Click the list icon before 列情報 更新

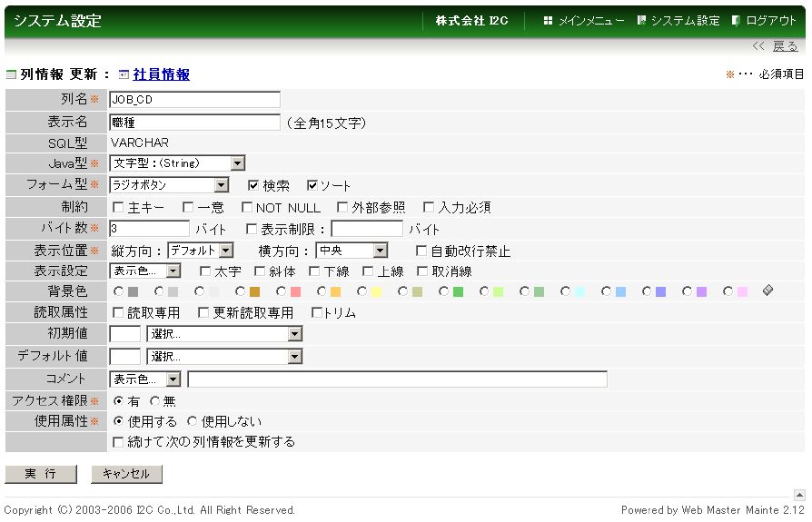(12, 75)
